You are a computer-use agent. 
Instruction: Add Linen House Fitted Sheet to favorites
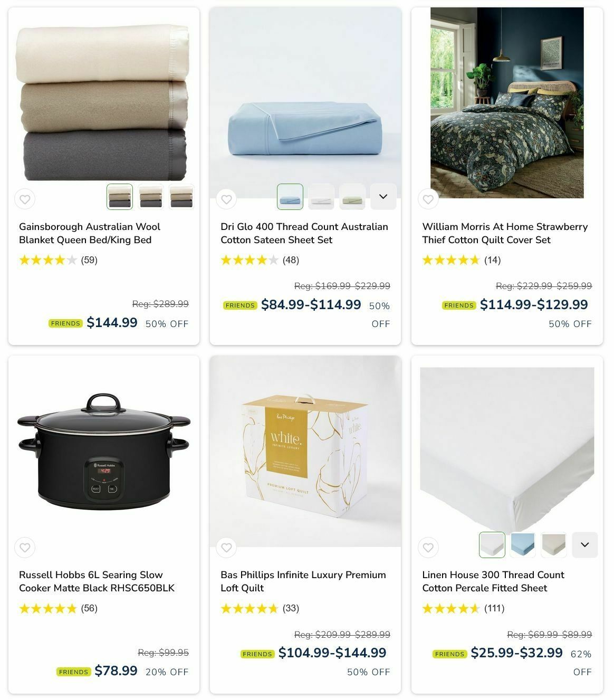click(428, 548)
